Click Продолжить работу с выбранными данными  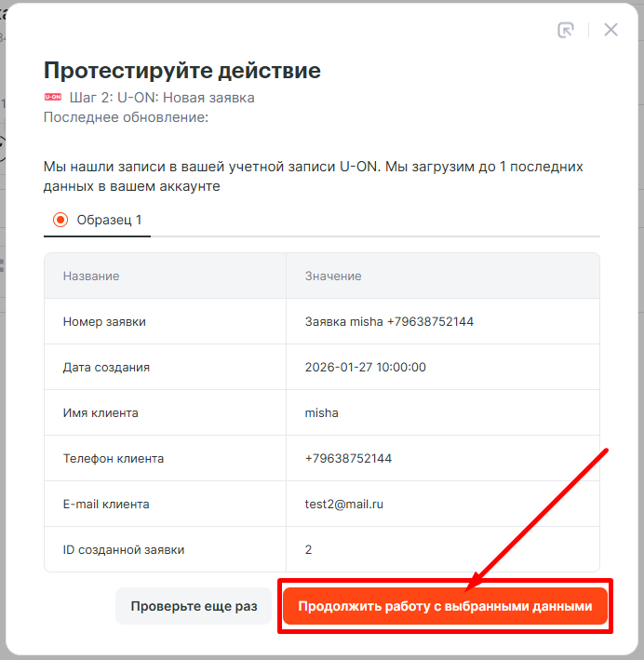445,606
